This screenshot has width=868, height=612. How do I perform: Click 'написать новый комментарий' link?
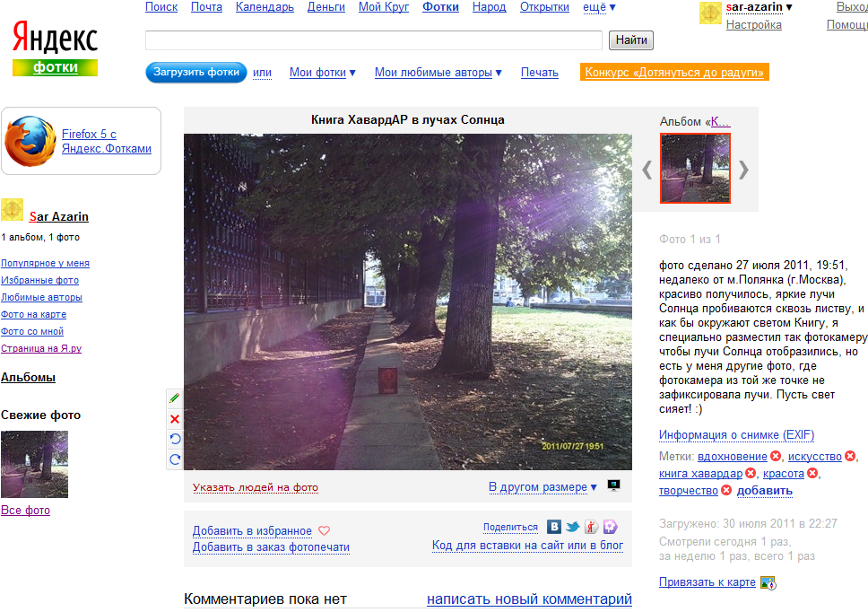pyautogui.click(x=529, y=599)
